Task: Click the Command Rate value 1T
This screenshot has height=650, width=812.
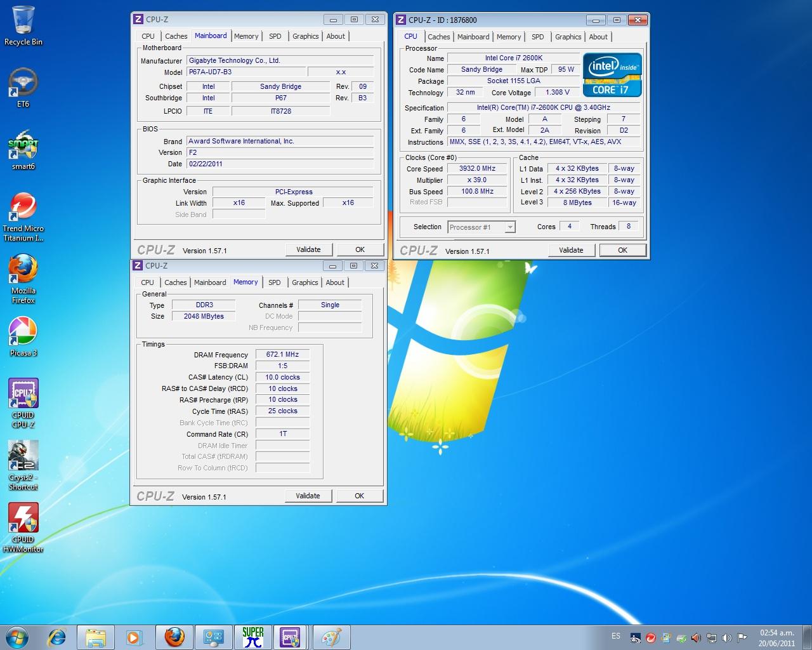Action: pyautogui.click(x=283, y=434)
